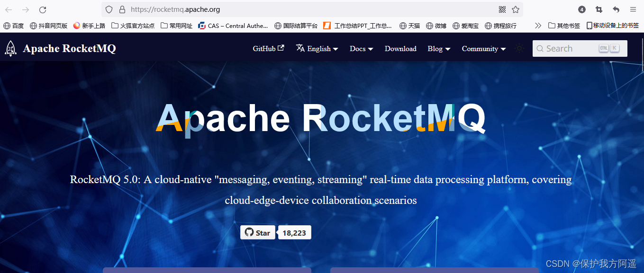Image resolution: width=644 pixels, height=273 pixels.
Task: Open the shield tracking protection icon
Action: pyautogui.click(x=109, y=9)
